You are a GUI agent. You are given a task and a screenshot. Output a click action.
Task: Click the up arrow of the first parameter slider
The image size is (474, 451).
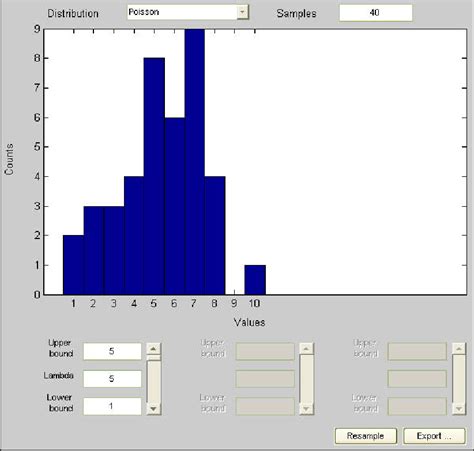154,349
